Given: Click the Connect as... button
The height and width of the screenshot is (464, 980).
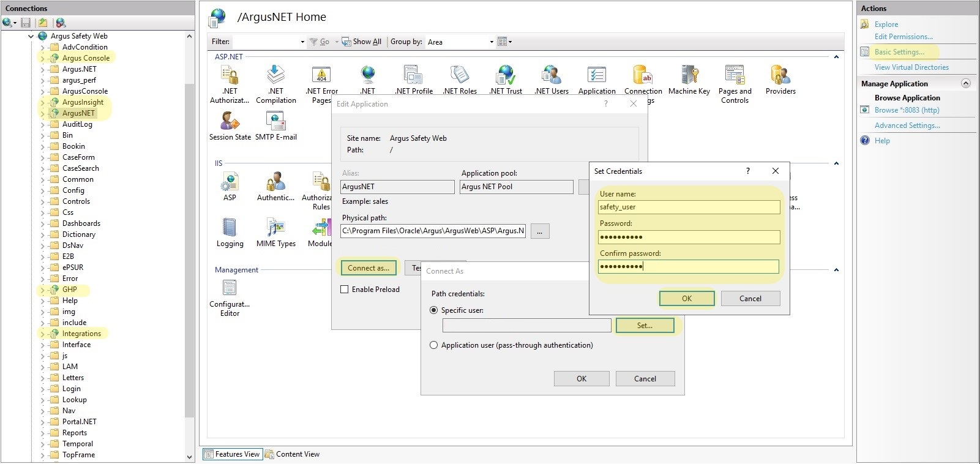Looking at the screenshot, I should [x=368, y=268].
